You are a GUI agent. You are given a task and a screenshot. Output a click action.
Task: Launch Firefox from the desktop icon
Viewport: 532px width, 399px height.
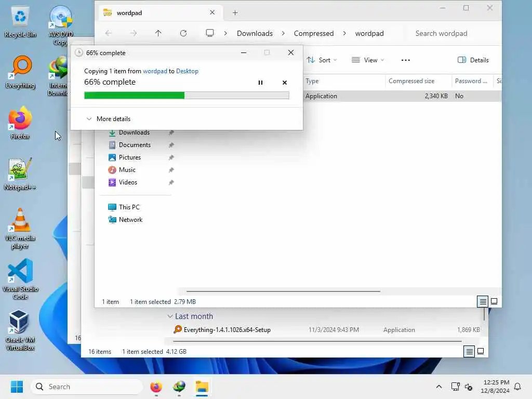click(20, 123)
